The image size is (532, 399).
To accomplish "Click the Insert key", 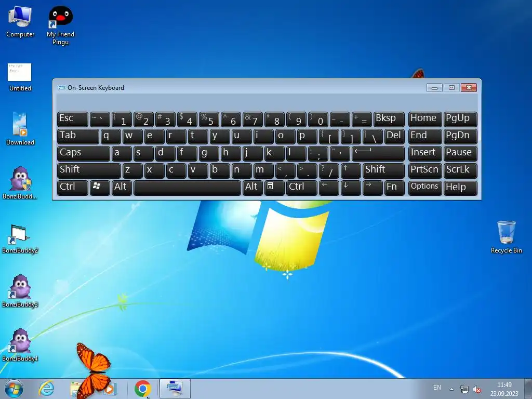I will pos(425,154).
